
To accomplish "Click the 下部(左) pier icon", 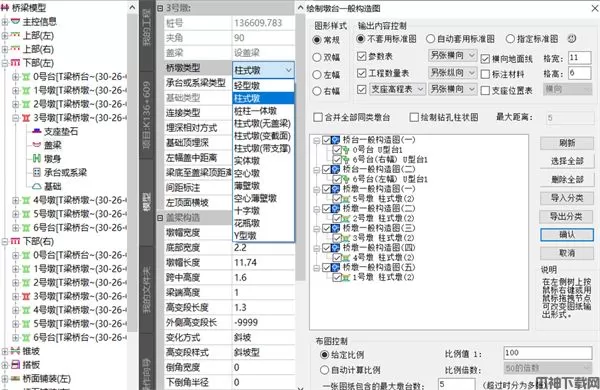I will click(15, 63).
